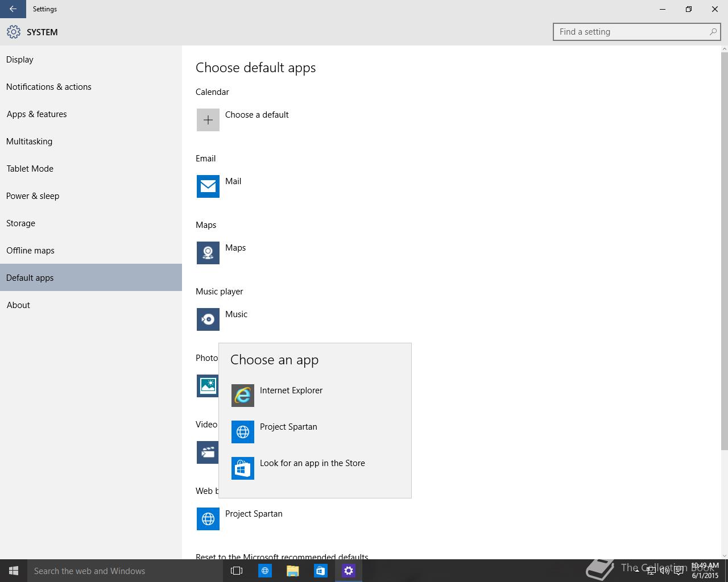The image size is (728, 582).
Task: Open the Store from the taskbar
Action: (x=321, y=571)
